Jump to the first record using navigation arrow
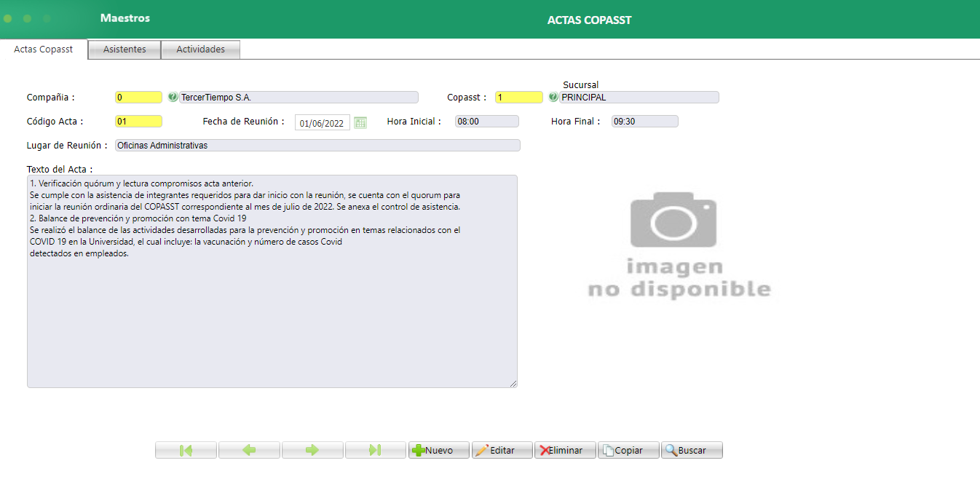 tap(185, 449)
